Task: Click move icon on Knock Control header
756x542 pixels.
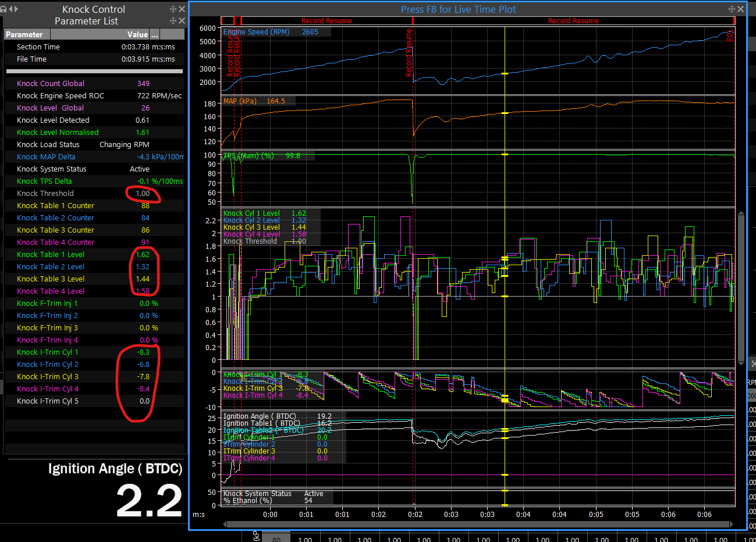Action: [x=173, y=9]
